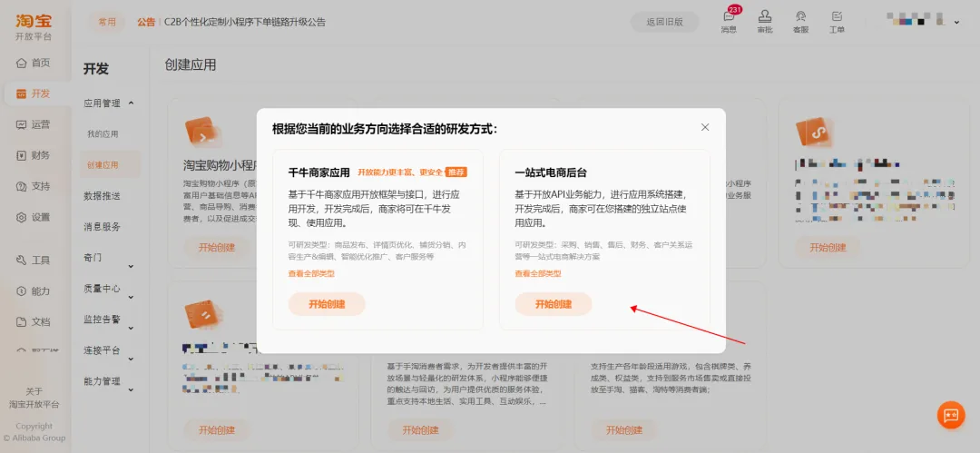This screenshot has width=980, height=453.
Task: Click 关于淘宝开放平台 footer link
Action: pos(34,398)
